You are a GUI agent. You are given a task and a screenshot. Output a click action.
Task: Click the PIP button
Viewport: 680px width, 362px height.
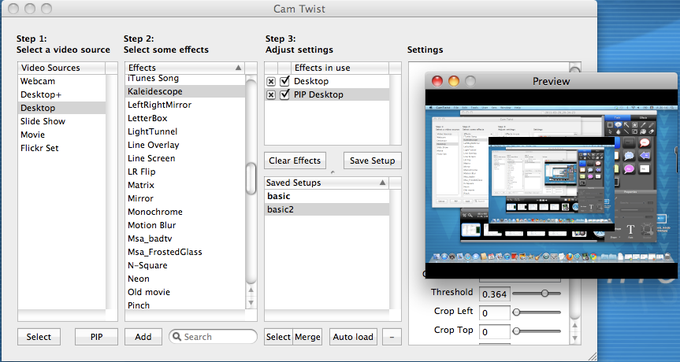coord(96,337)
